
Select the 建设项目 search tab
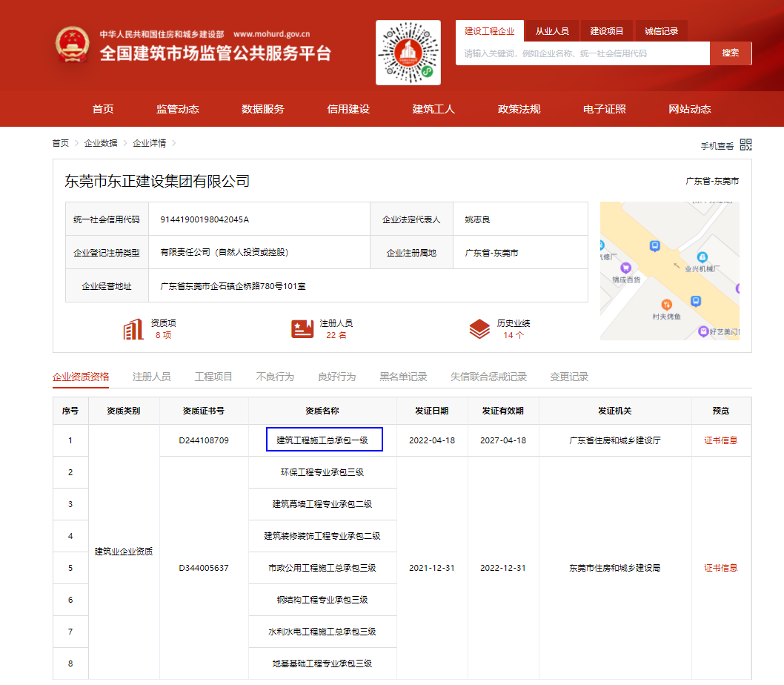[x=606, y=31]
